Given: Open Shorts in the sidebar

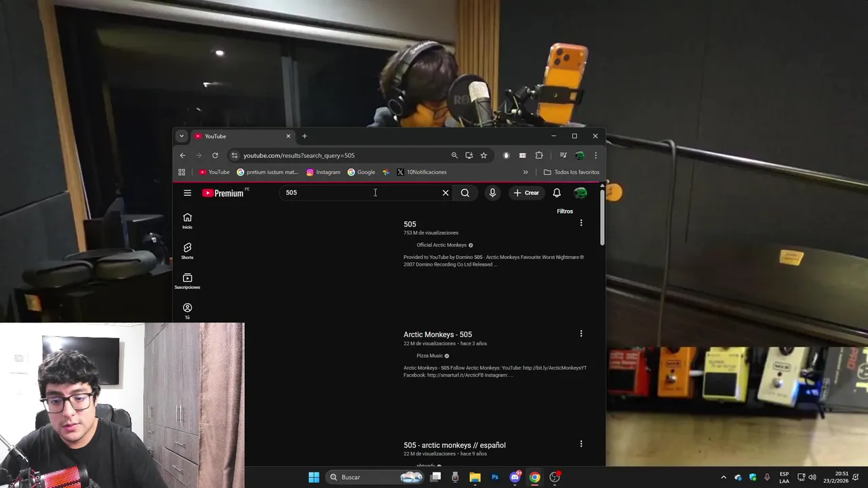Looking at the screenshot, I should pyautogui.click(x=187, y=251).
